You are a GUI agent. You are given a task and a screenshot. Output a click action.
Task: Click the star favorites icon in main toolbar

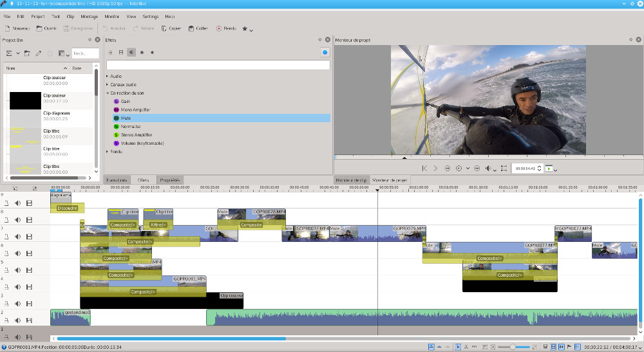pos(245,29)
